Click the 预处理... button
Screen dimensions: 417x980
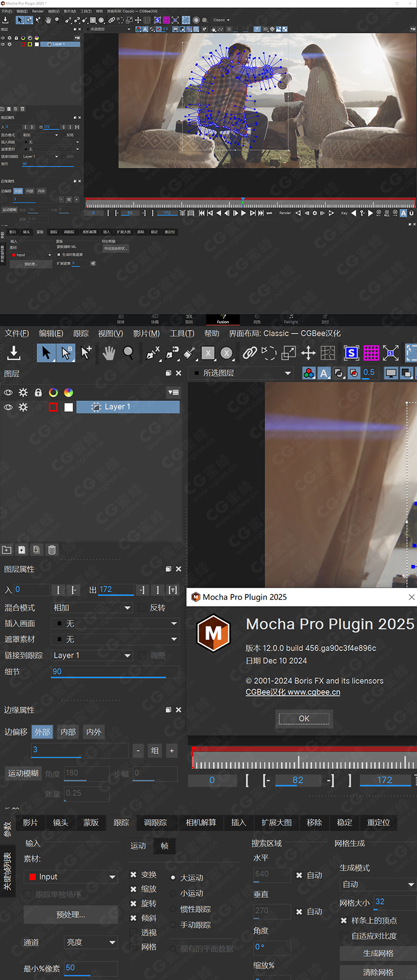pyautogui.click(x=71, y=914)
